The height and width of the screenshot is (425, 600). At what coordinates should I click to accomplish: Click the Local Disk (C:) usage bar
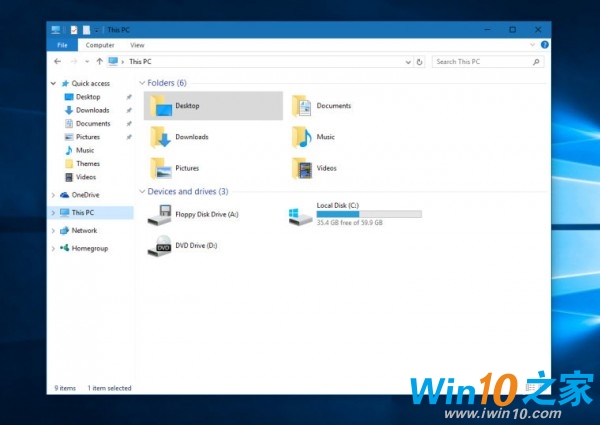pyautogui.click(x=369, y=214)
